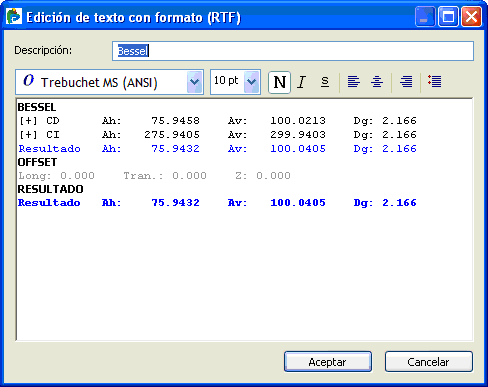
Task: Click the BESSEL heading text
Action: 37,107
